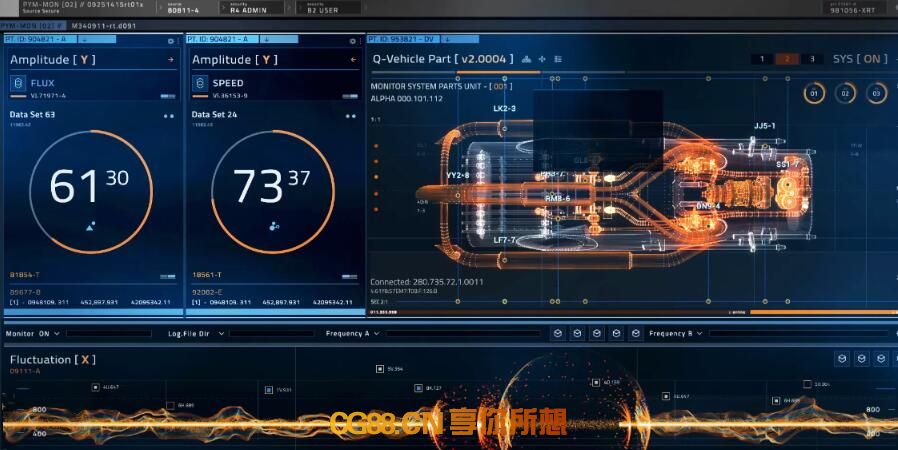Click the B2 USER security button
Image resolution: width=898 pixels, height=450 pixels.
tap(328, 7)
